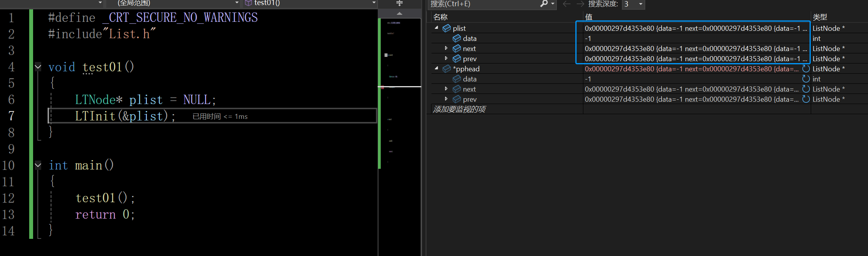Click the LTInit(&plist); code line

point(125,116)
